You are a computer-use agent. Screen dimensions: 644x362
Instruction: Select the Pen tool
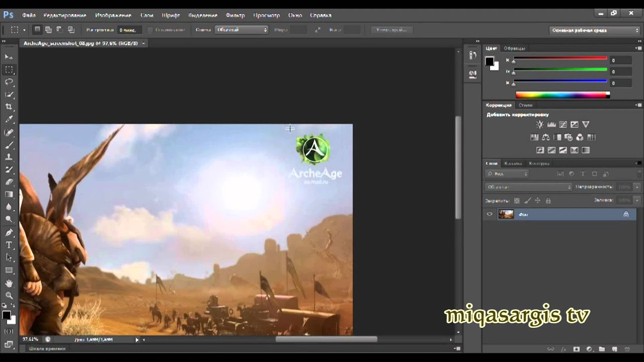[9, 233]
